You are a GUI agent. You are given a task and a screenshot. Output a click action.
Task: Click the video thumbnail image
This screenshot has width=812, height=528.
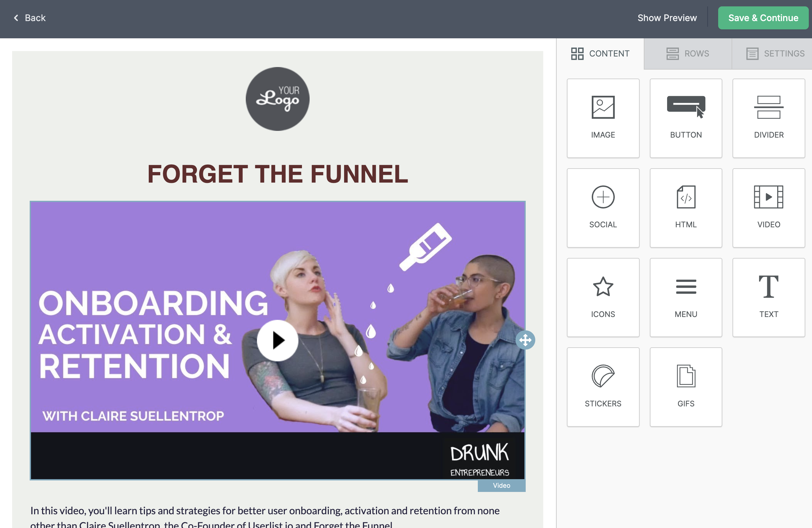(277, 341)
